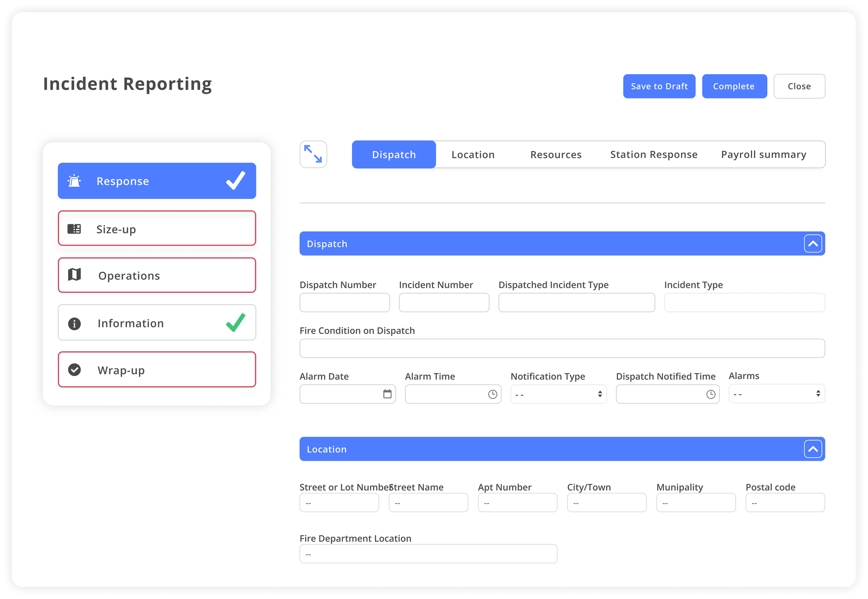Image resolution: width=868 pixels, height=599 pixels.
Task: Click the Wrap-up circled checkmark icon
Action: tap(74, 370)
